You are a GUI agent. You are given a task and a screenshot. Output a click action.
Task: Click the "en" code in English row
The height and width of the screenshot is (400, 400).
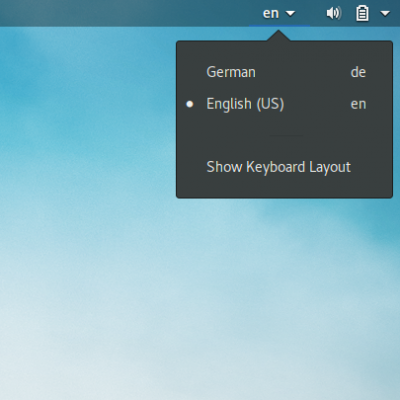pyautogui.click(x=358, y=104)
